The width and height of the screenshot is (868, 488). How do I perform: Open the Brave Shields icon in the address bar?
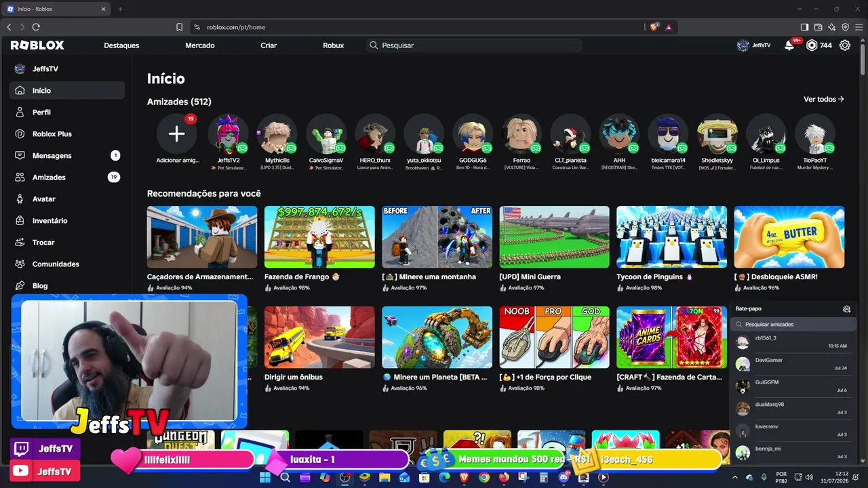[x=654, y=27]
